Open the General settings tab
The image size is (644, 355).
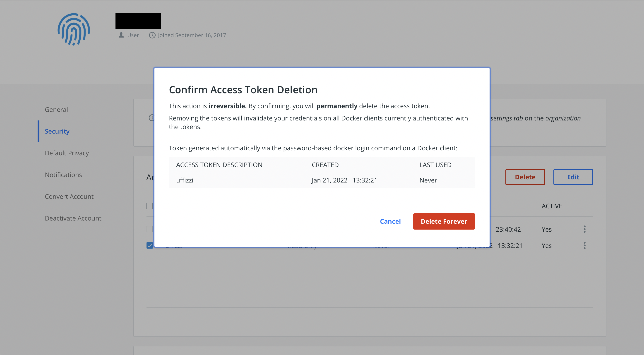[x=56, y=110]
